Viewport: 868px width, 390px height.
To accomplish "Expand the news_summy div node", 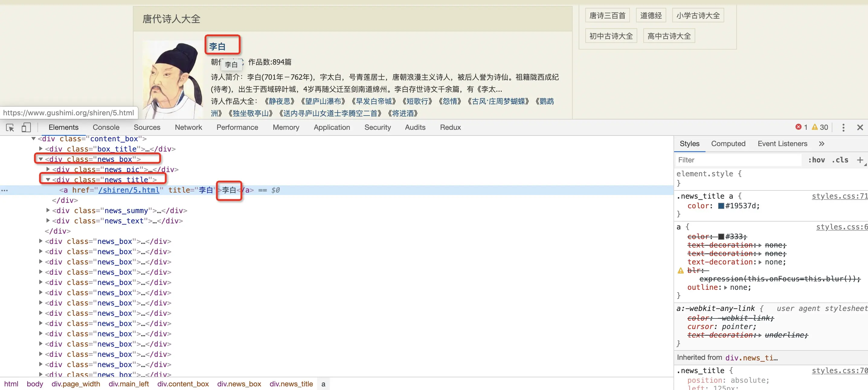I will pyautogui.click(x=48, y=210).
